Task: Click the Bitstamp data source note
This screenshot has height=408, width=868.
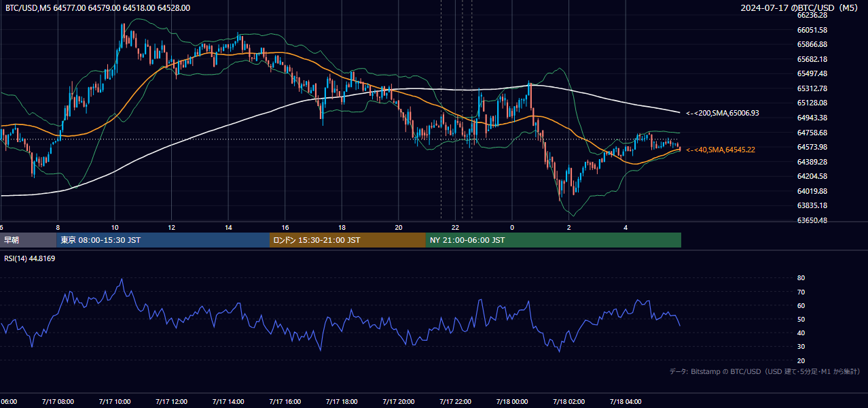Action: pyautogui.click(x=765, y=371)
